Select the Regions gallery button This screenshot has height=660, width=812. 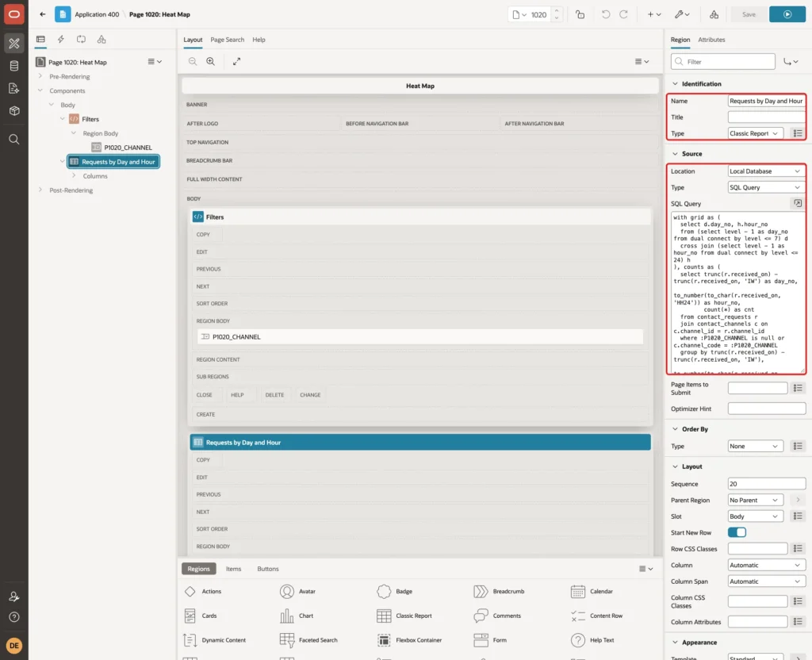point(199,569)
